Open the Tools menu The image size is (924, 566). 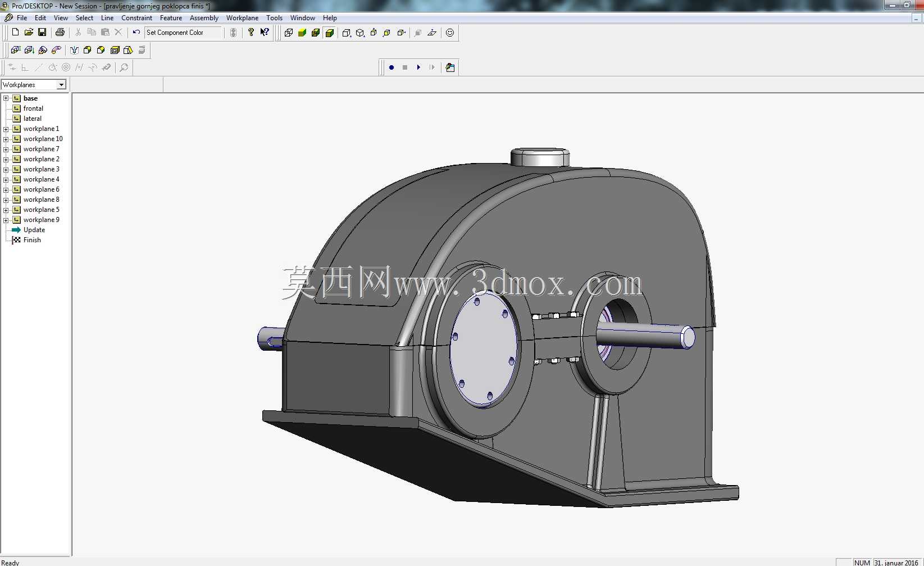(274, 18)
